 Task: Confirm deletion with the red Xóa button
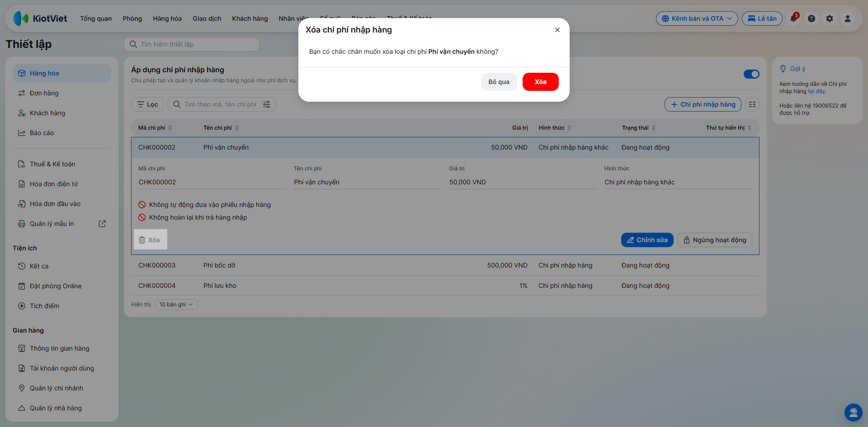pos(540,82)
